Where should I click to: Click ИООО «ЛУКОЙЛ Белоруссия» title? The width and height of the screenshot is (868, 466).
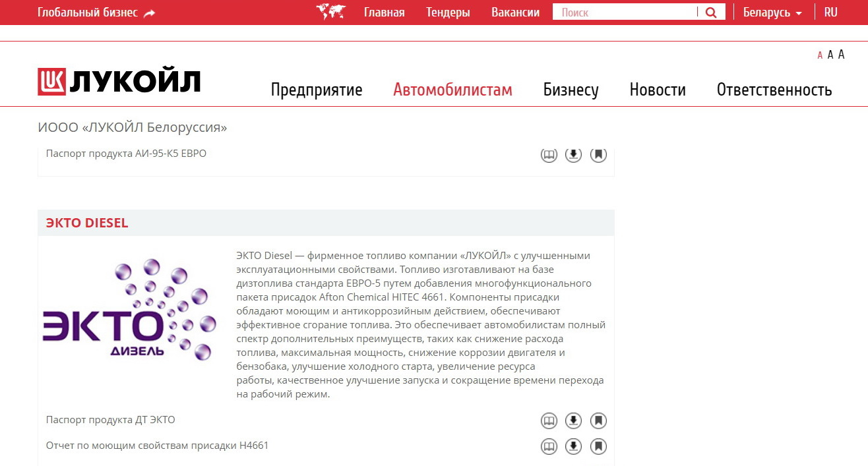pos(133,128)
